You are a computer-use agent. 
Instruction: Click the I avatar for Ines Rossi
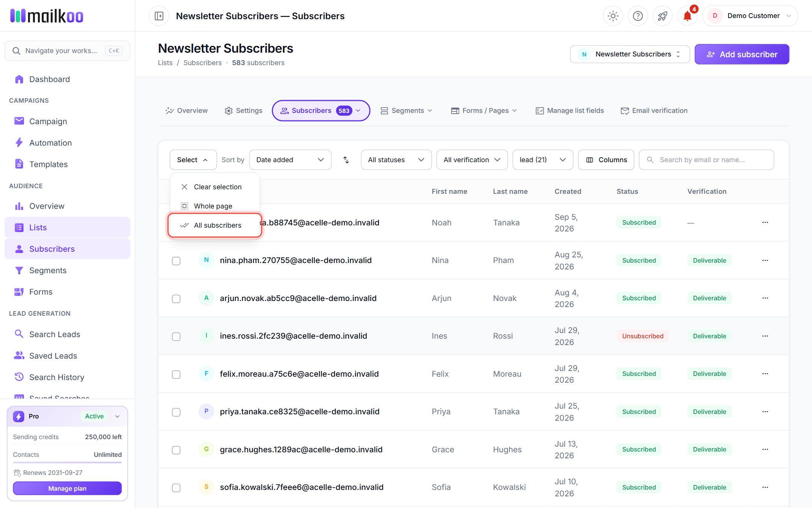pos(206,336)
